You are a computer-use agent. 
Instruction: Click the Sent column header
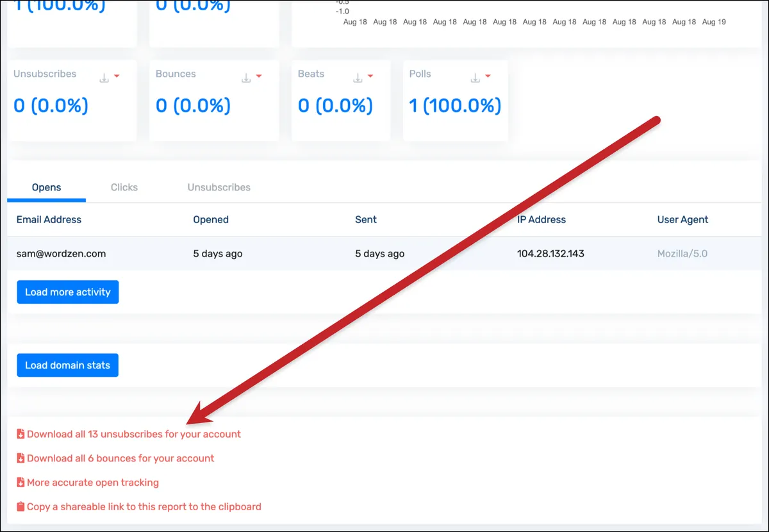366,219
